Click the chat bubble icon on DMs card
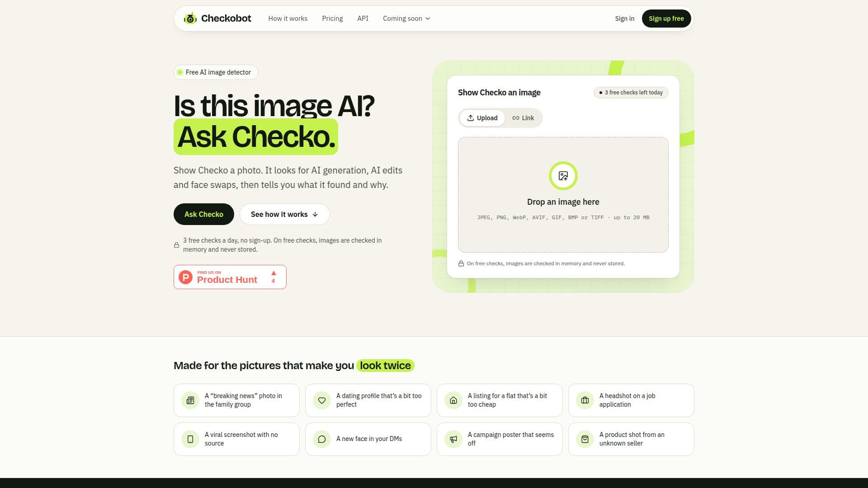 click(322, 439)
